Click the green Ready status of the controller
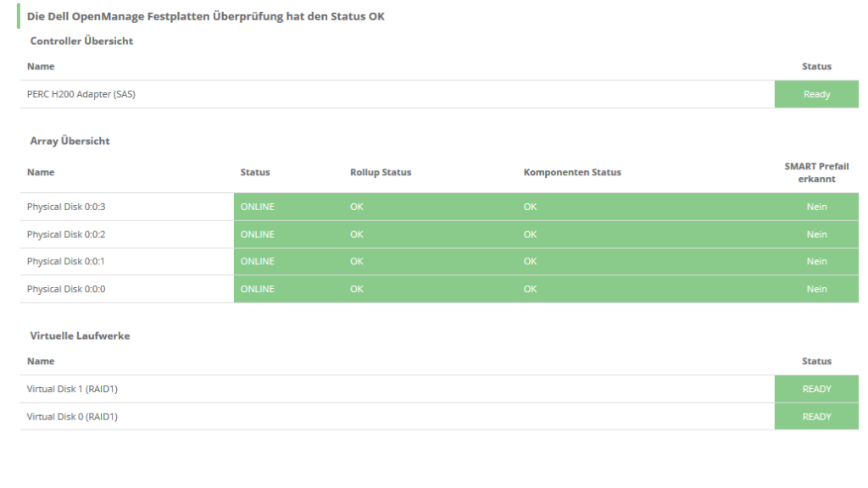 tap(816, 94)
